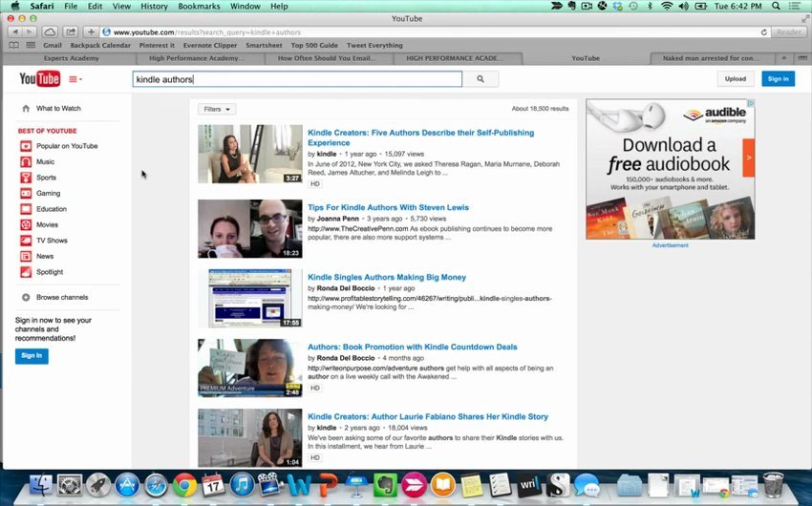This screenshot has width=812, height=506.
Task: Open Gmail bookmark
Action: [x=53, y=46]
